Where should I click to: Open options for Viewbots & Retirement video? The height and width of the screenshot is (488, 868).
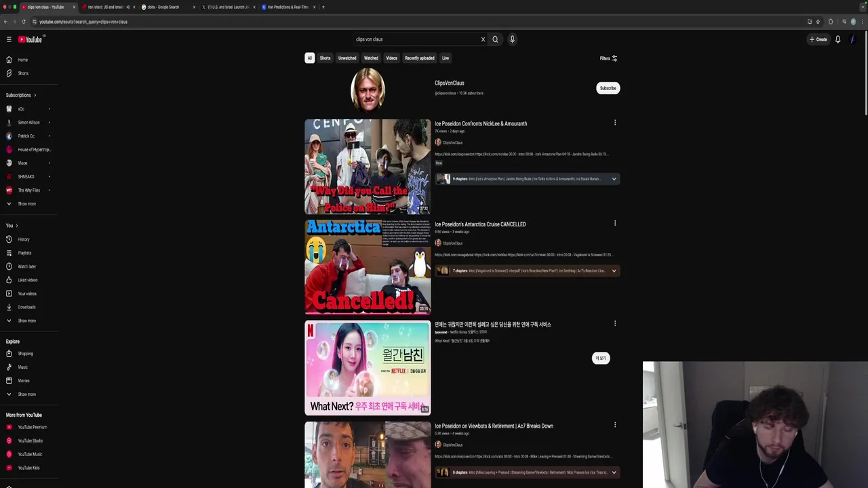[x=615, y=425]
